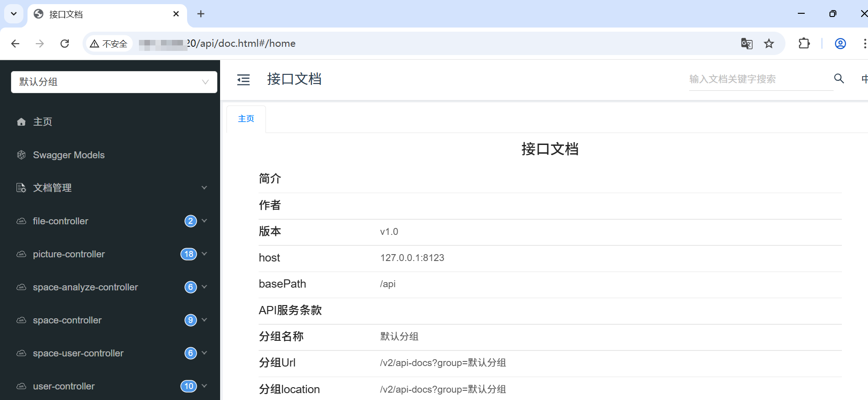The height and width of the screenshot is (400, 868).
Task: Click the home icon next to 主页
Action: (x=21, y=122)
